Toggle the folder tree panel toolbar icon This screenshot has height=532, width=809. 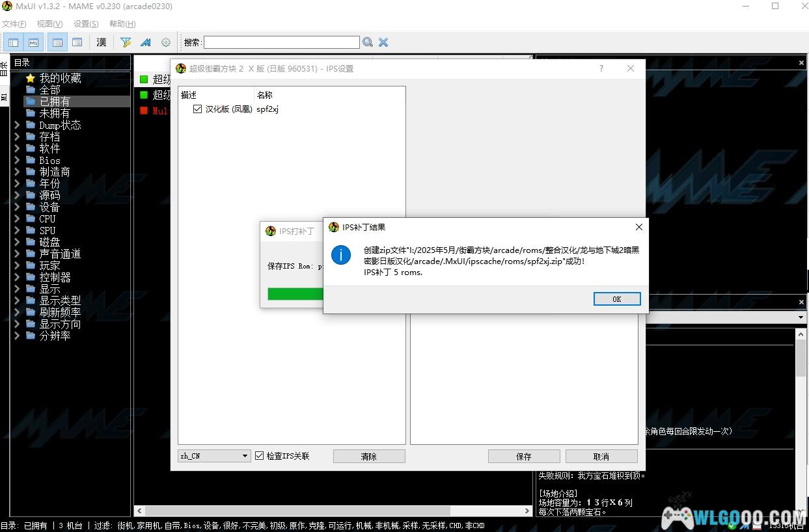(x=13, y=42)
